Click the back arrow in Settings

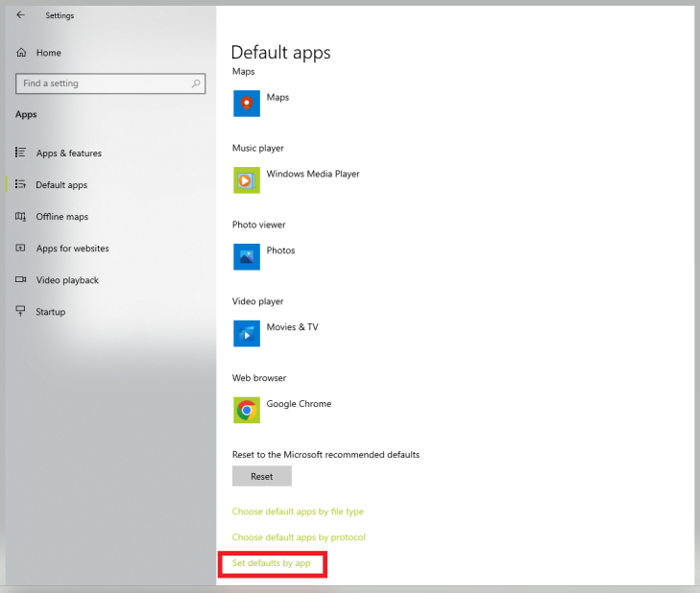tap(20, 15)
